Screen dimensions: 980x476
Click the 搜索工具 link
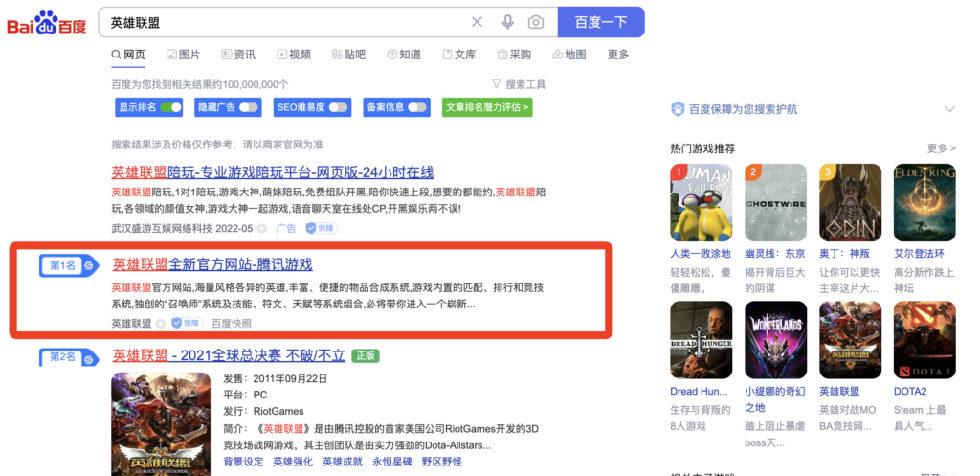point(525,84)
